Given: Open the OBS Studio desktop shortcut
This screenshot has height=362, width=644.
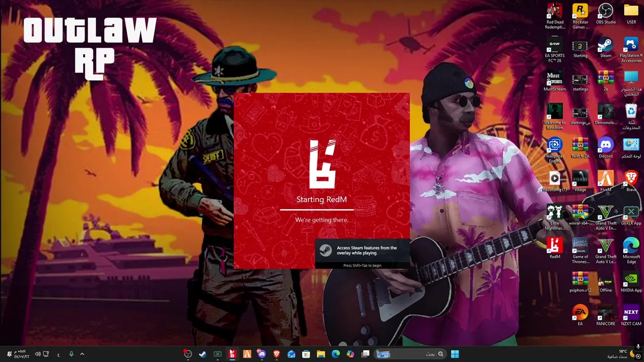Looking at the screenshot, I should 606,14.
